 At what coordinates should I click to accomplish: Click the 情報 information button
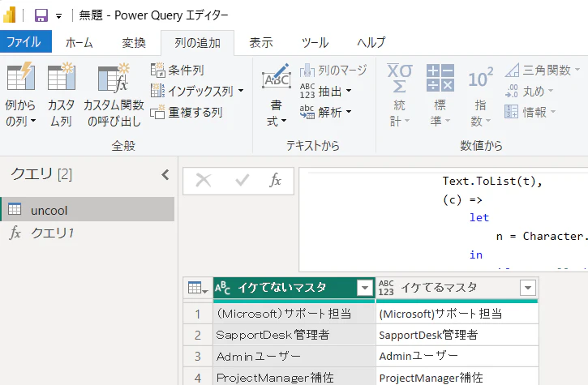click(530, 112)
